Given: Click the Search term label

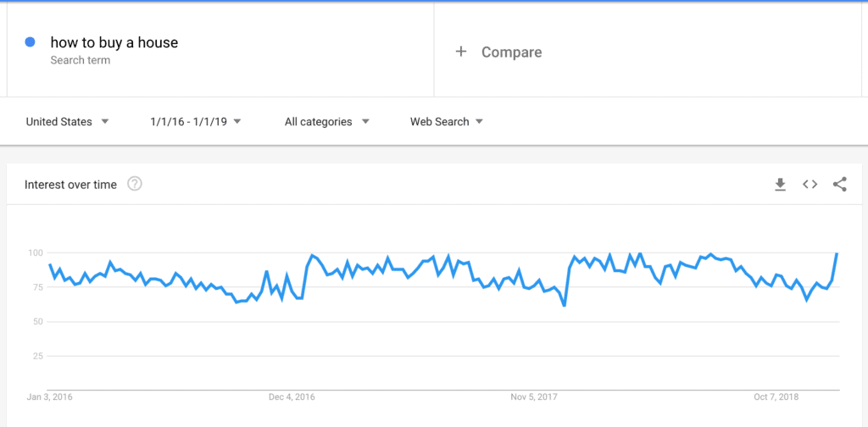Looking at the screenshot, I should (81, 60).
